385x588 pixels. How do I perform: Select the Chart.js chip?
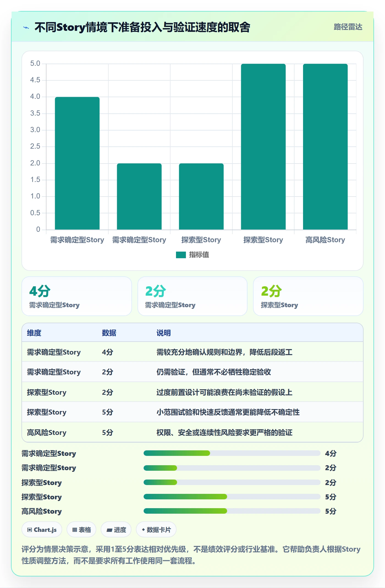[x=42, y=530]
